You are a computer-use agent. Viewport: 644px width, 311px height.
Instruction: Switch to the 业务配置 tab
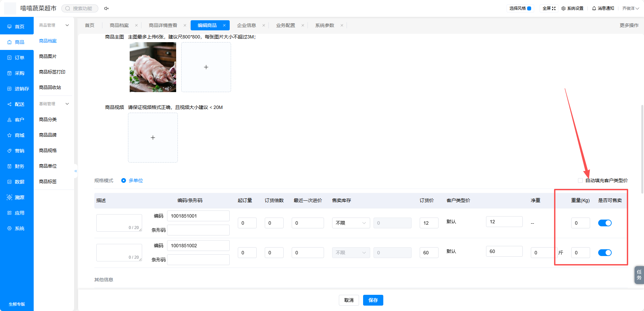[286, 25]
